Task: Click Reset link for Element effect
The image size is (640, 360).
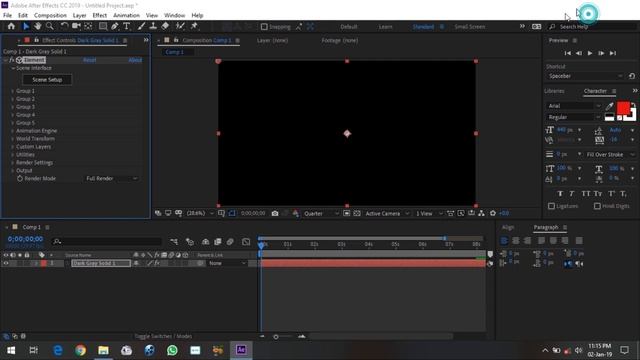Action: tap(89, 60)
